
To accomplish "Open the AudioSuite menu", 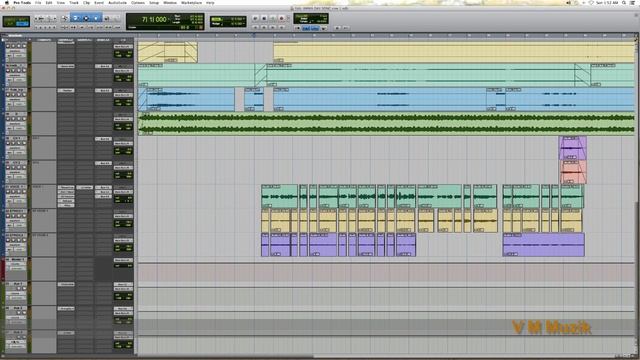I will (117, 2).
